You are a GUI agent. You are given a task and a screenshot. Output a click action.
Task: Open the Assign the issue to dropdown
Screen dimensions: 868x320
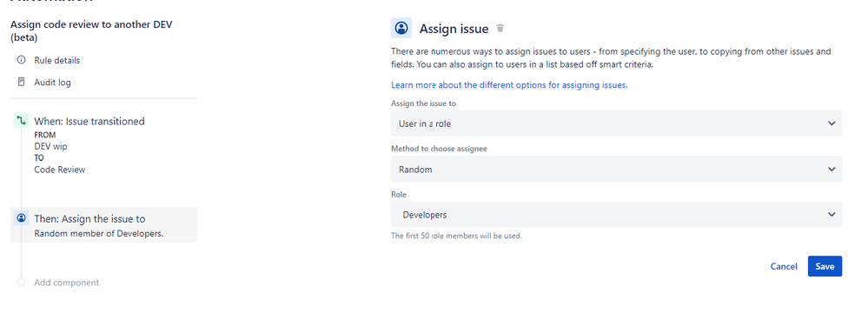[617, 123]
